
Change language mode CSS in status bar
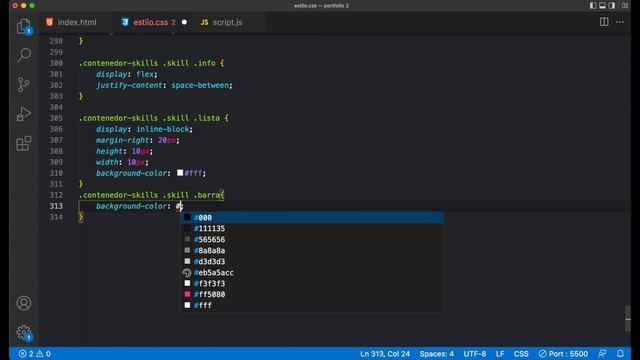521,354
